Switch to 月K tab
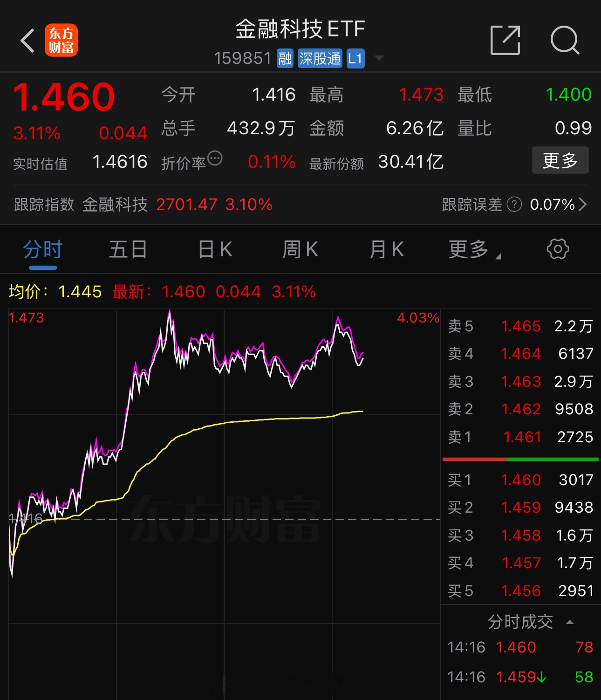Viewport: 601px width, 700px height. 387,250
